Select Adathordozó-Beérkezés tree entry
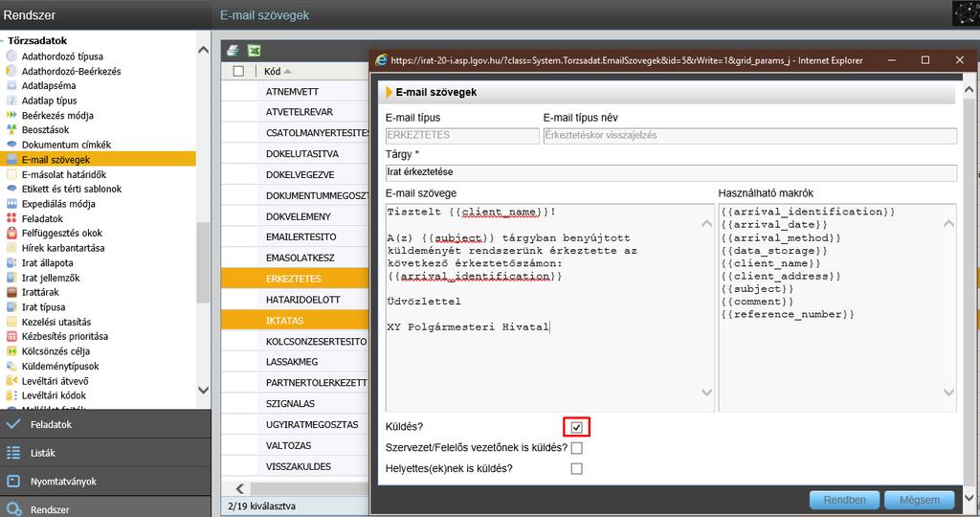980x517 pixels. pyautogui.click(x=71, y=71)
